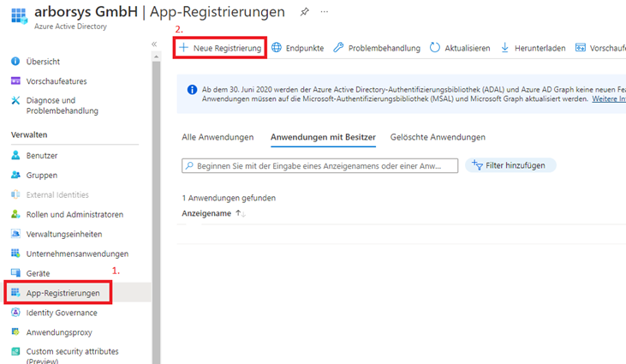
Task: Click the Herunterladen download icon
Action: pos(504,48)
